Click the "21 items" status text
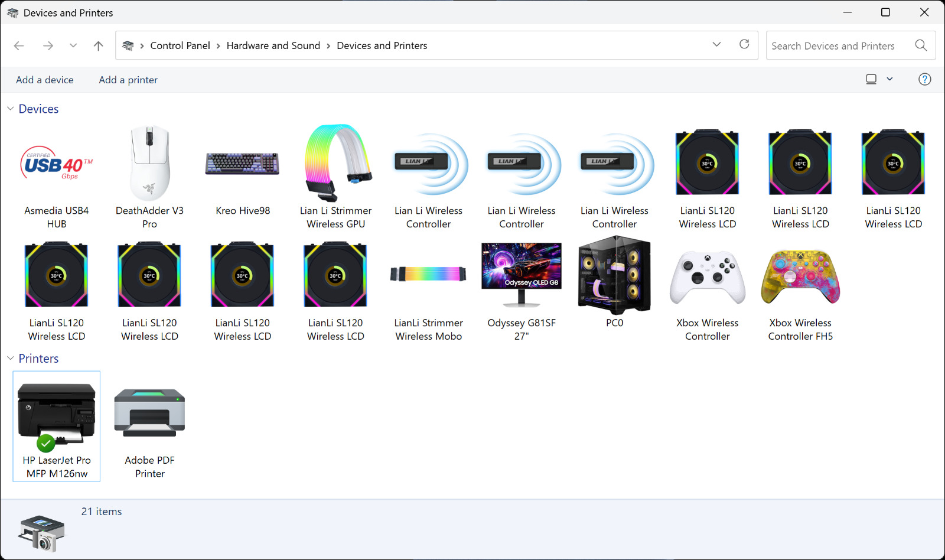Image resolution: width=945 pixels, height=560 pixels. click(102, 512)
